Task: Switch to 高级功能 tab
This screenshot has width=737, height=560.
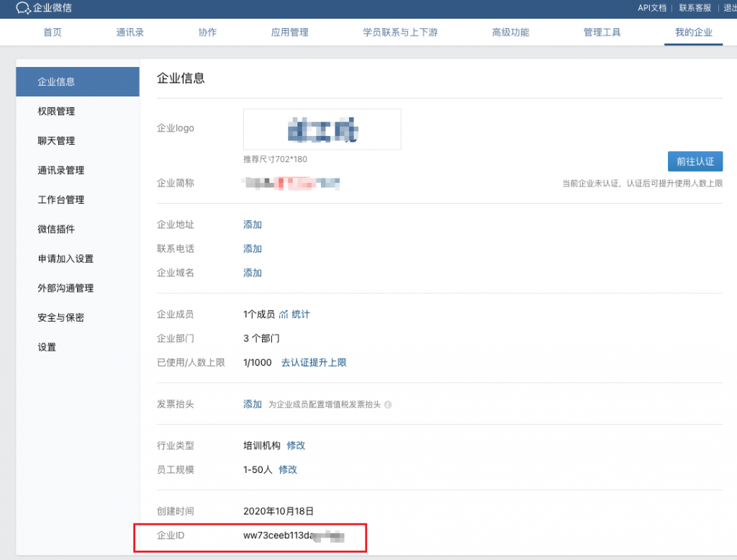Action: [x=511, y=32]
